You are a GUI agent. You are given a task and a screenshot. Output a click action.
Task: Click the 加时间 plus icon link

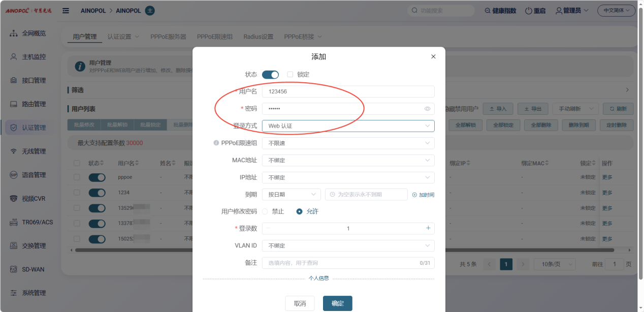(x=414, y=195)
